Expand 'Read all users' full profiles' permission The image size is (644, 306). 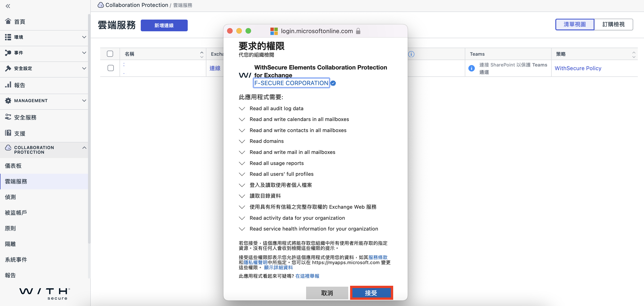pos(242,174)
